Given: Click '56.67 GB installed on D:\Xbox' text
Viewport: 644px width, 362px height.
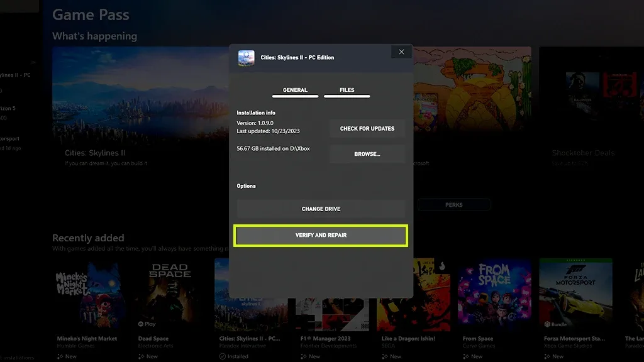Looking at the screenshot, I should point(273,148).
